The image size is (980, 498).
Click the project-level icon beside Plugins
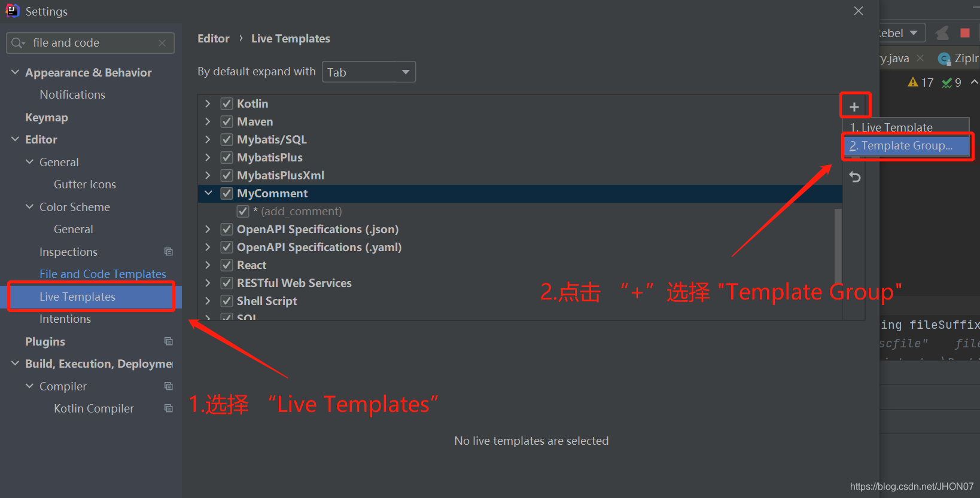click(169, 341)
